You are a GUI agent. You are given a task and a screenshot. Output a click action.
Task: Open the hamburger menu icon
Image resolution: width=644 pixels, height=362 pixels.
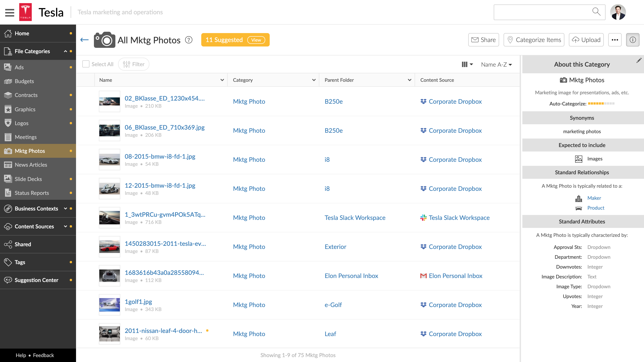click(x=9, y=12)
